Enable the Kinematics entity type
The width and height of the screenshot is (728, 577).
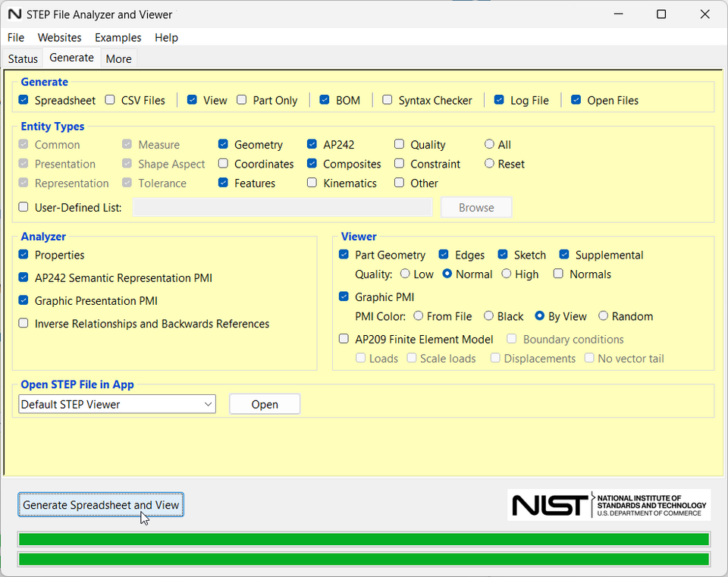coord(312,182)
